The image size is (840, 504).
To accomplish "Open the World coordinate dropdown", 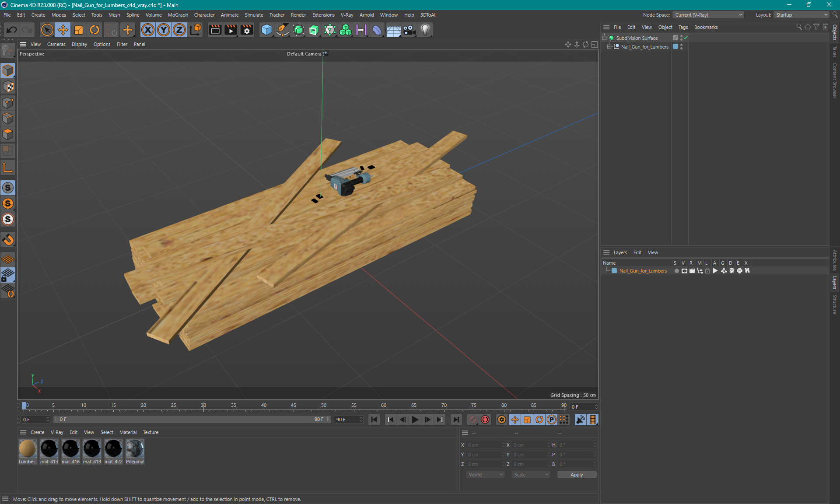I will pyautogui.click(x=485, y=475).
